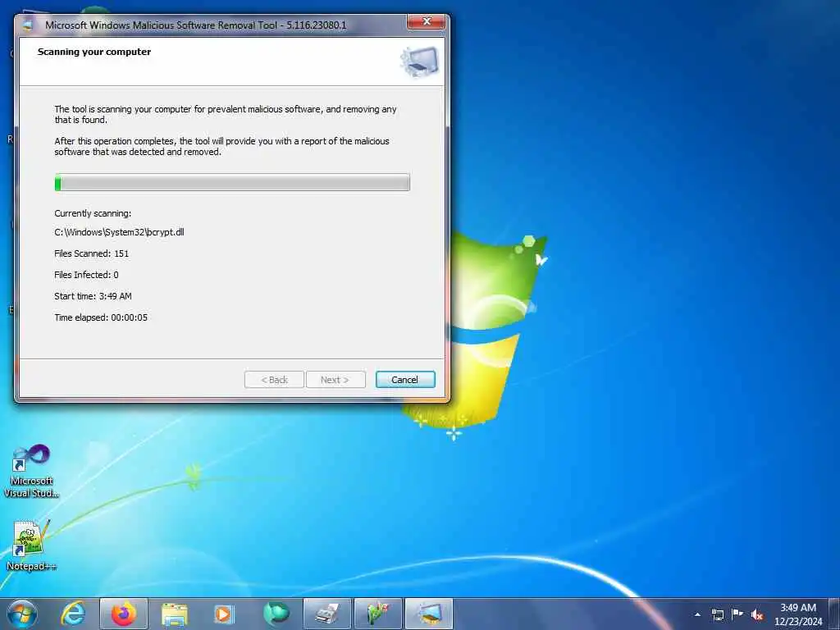Click the Cancel button to stop scanning
Viewport: 840px width, 630px height.
(x=405, y=379)
